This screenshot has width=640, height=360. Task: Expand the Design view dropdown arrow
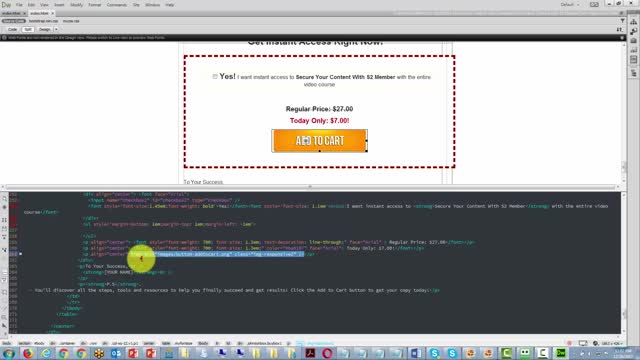[56, 29]
